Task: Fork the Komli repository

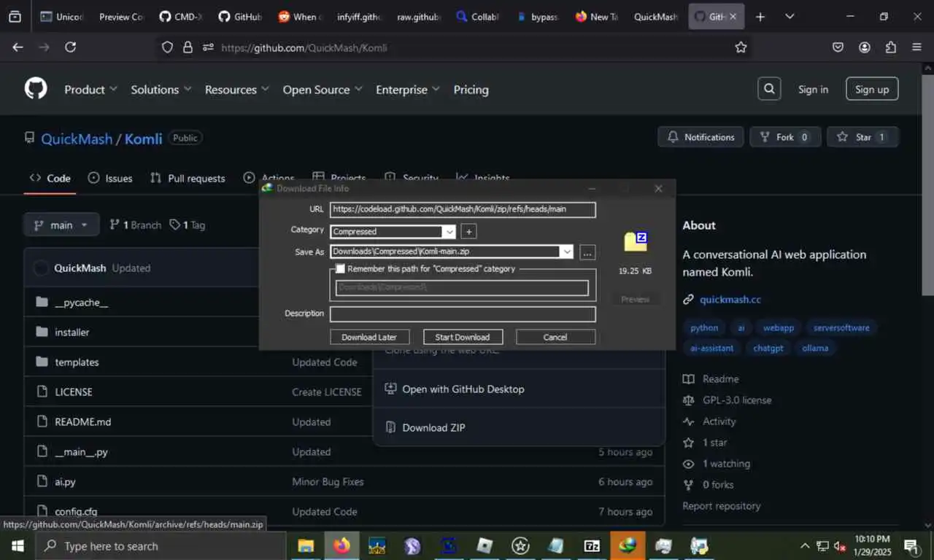Action: coord(785,137)
